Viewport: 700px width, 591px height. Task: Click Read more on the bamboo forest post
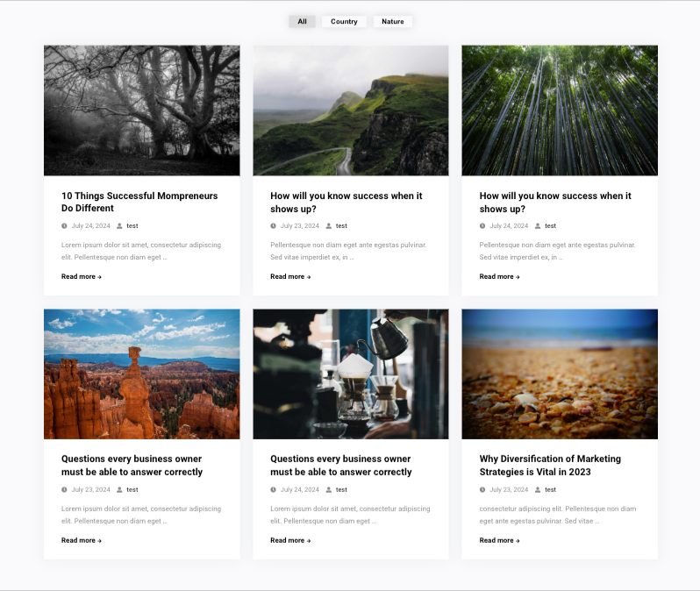pos(499,276)
